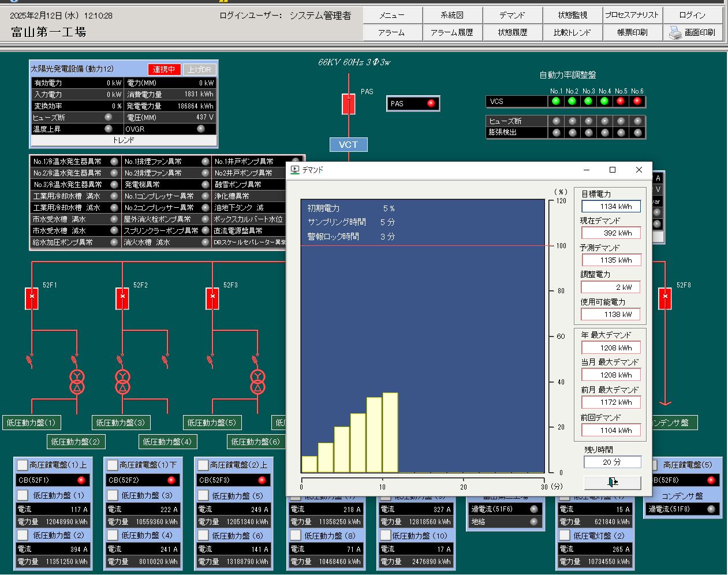Click the 前回デマンド value 1104 kWh
728x575 pixels.
point(611,430)
